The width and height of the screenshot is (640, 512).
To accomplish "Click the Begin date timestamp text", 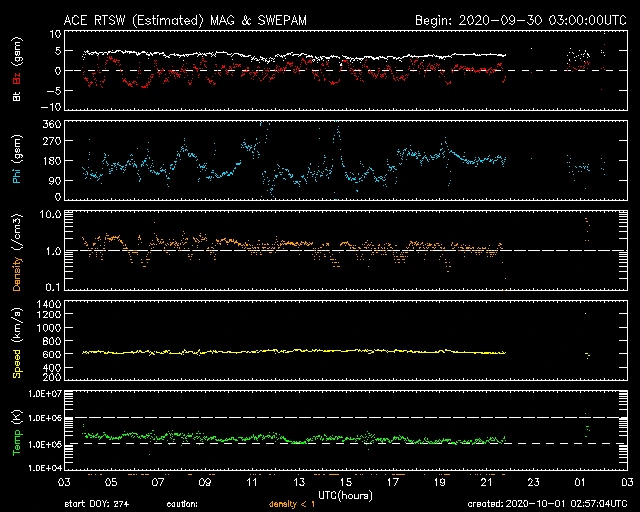I will 520,20.
